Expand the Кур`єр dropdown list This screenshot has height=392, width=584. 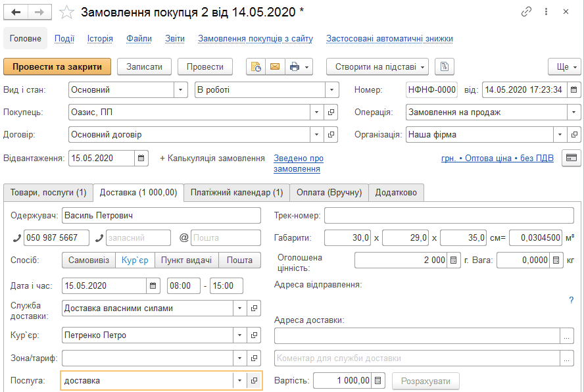click(240, 335)
